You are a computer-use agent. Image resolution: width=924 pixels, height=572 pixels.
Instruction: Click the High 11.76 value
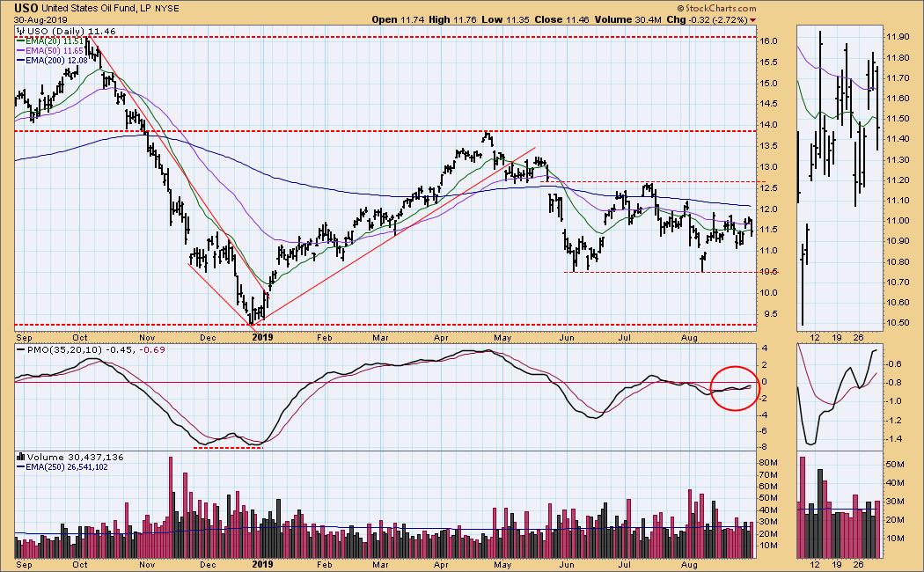pos(452,19)
